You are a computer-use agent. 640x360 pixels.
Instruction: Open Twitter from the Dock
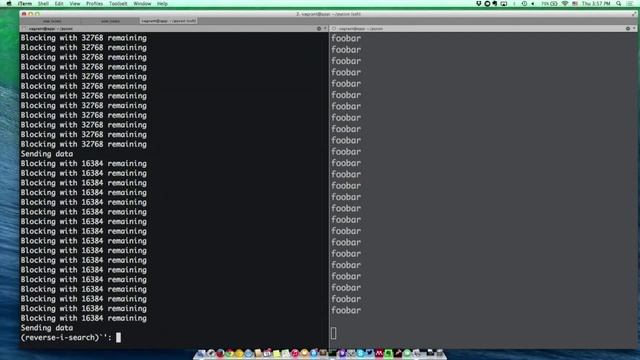tap(370, 353)
